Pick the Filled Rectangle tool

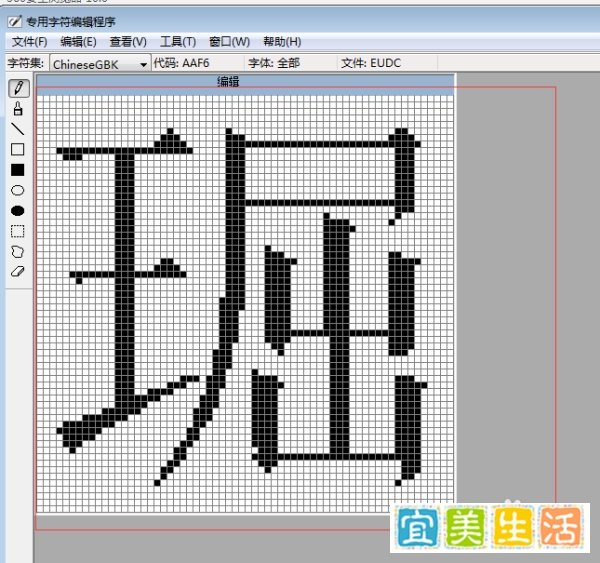(x=18, y=170)
